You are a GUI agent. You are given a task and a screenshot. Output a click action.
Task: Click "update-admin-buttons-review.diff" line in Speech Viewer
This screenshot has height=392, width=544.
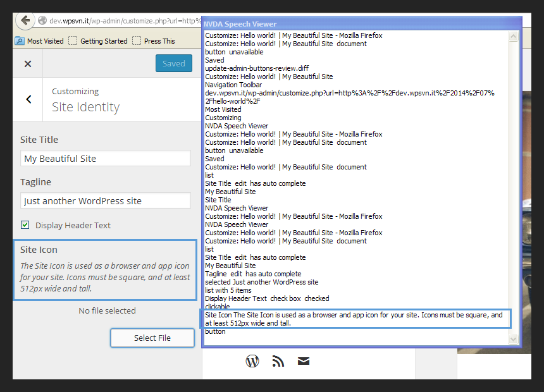coord(257,68)
